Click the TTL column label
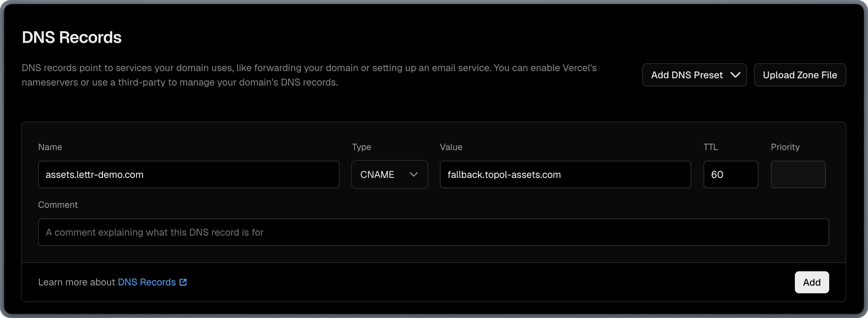Image resolution: width=868 pixels, height=318 pixels. [710, 147]
